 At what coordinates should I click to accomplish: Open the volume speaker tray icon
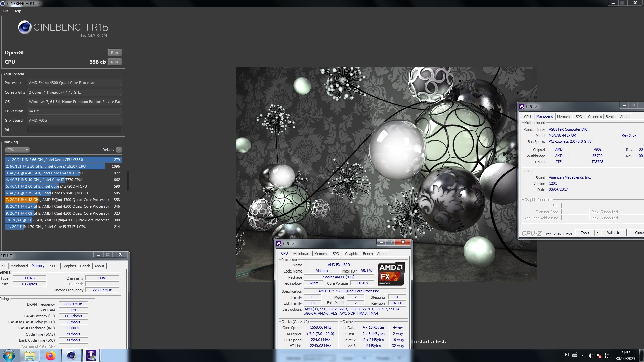point(591,356)
